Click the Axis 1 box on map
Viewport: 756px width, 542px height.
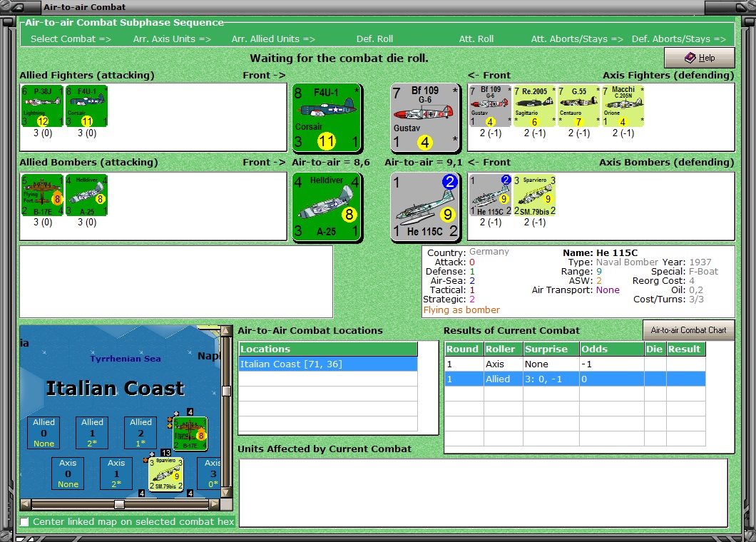click(x=116, y=473)
